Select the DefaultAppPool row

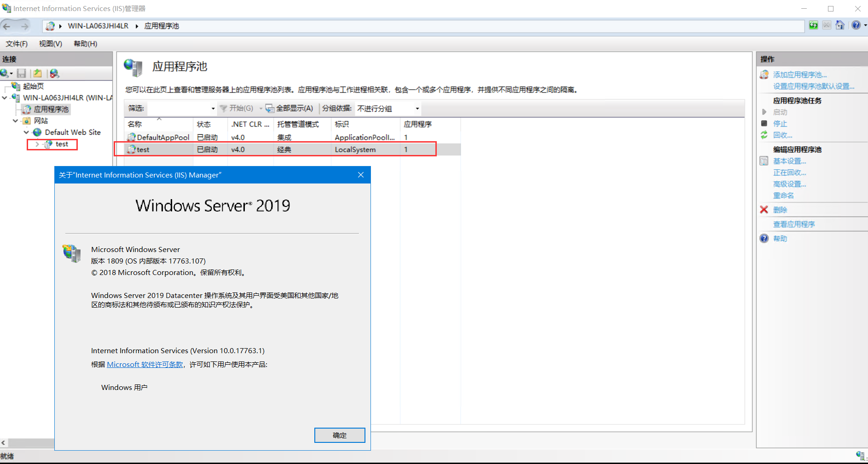[x=292, y=137]
